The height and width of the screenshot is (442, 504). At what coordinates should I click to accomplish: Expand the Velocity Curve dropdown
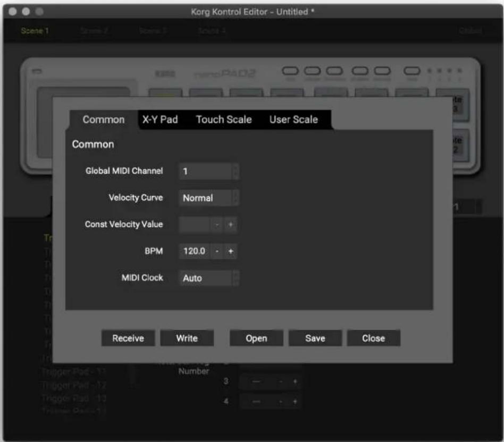click(x=209, y=198)
